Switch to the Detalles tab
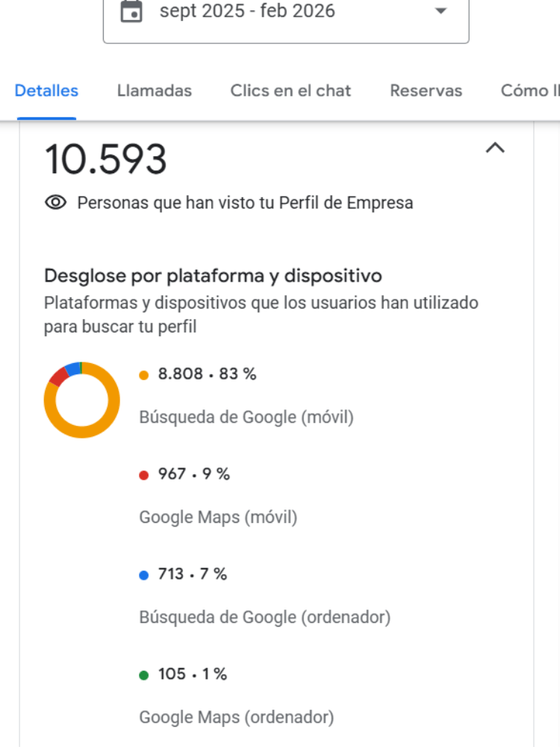This screenshot has height=747, width=560. tap(46, 91)
